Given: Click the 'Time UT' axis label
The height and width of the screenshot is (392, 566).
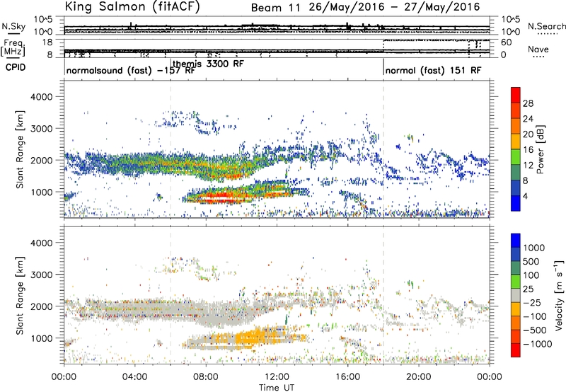Looking at the screenshot, I should pos(277,388).
